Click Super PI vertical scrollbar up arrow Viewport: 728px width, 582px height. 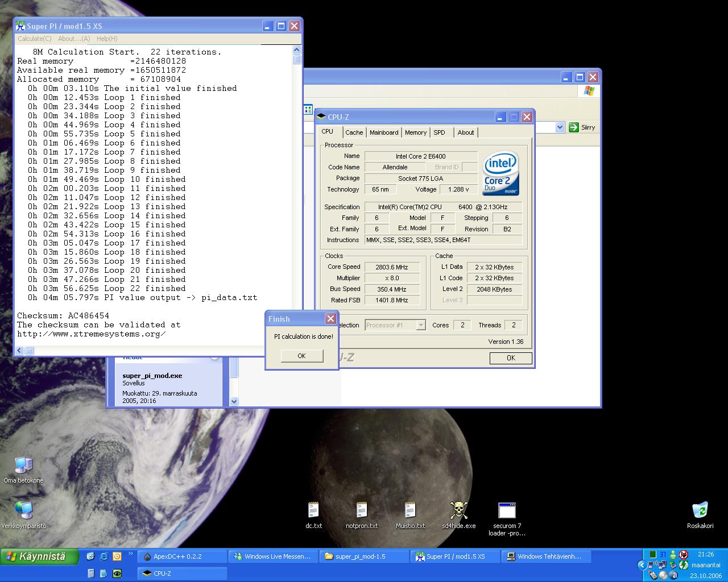(x=297, y=51)
